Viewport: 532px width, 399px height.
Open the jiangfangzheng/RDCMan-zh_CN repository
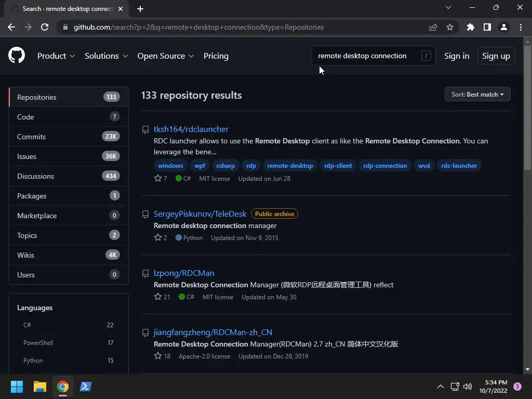[x=212, y=332]
